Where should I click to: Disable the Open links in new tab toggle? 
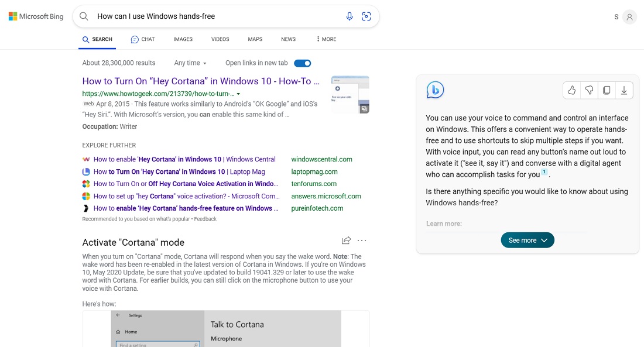coord(302,63)
